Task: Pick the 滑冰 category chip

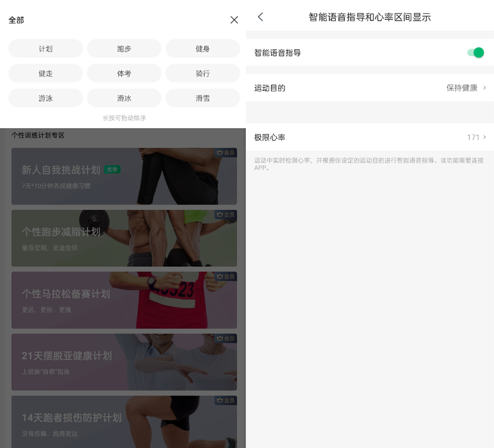Action: click(124, 98)
